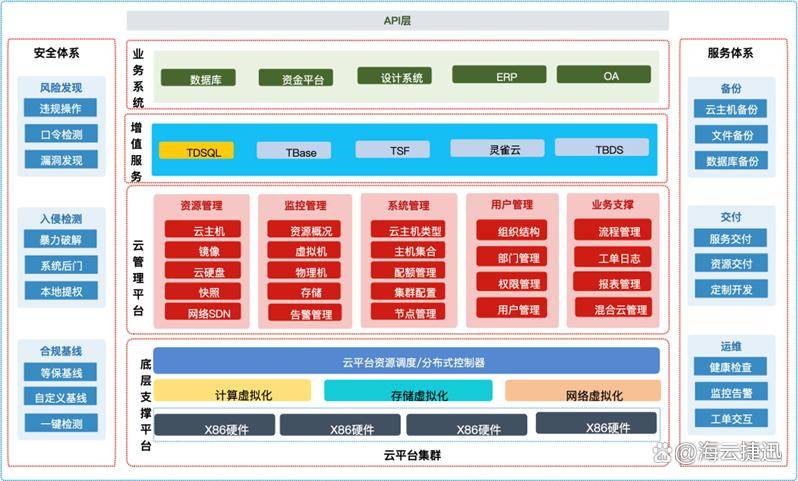Select the 报表管理 box

coord(612,281)
